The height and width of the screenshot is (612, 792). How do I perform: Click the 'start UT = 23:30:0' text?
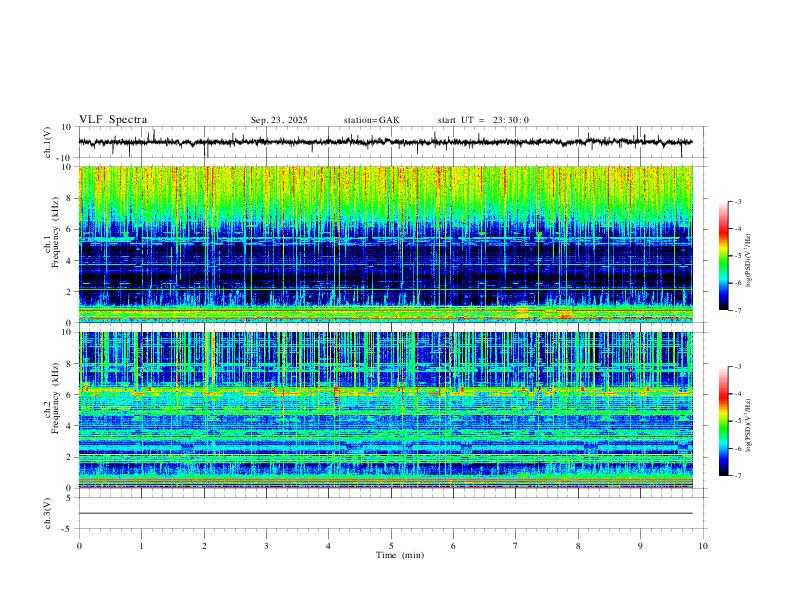coord(483,120)
